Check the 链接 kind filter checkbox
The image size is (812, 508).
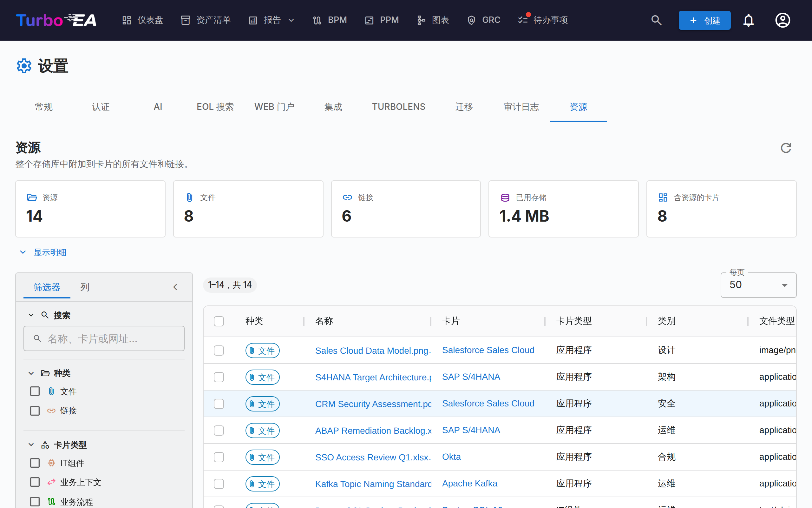coord(35,411)
